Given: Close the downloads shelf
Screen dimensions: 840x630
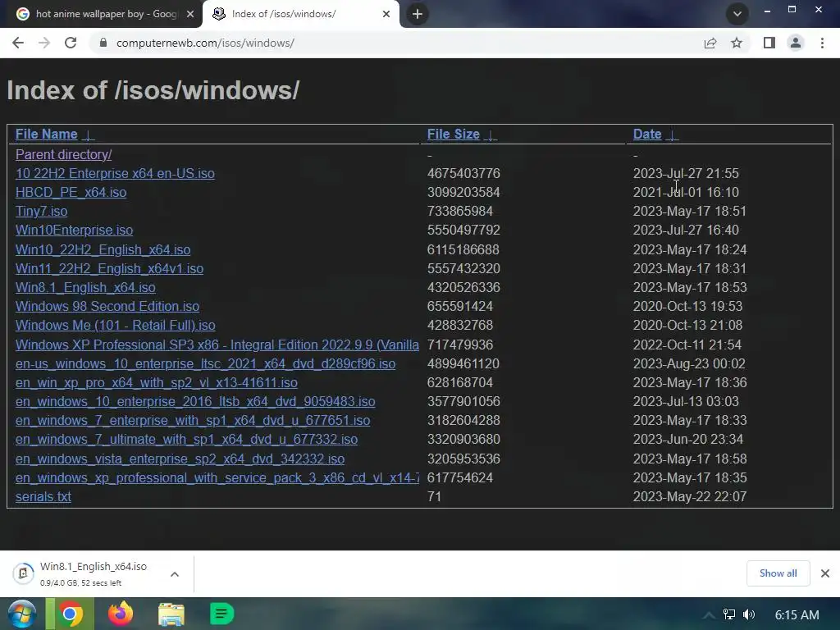Looking at the screenshot, I should (x=825, y=573).
